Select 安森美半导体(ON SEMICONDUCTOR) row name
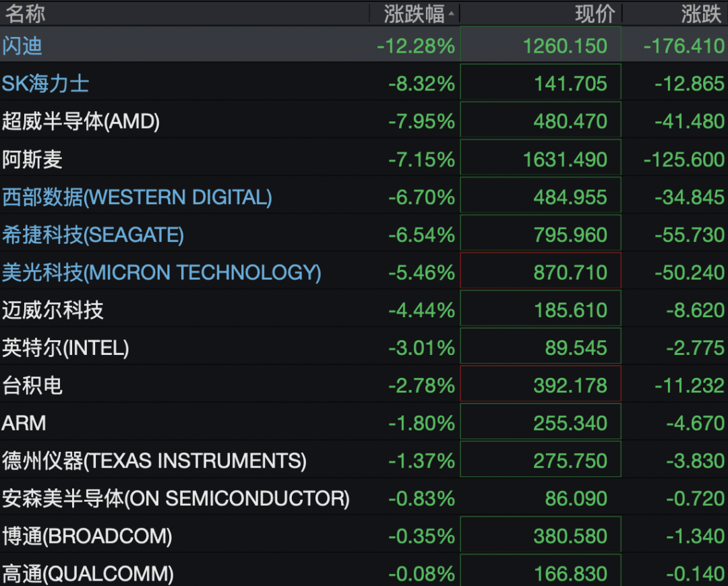728x586 pixels. pos(176,498)
